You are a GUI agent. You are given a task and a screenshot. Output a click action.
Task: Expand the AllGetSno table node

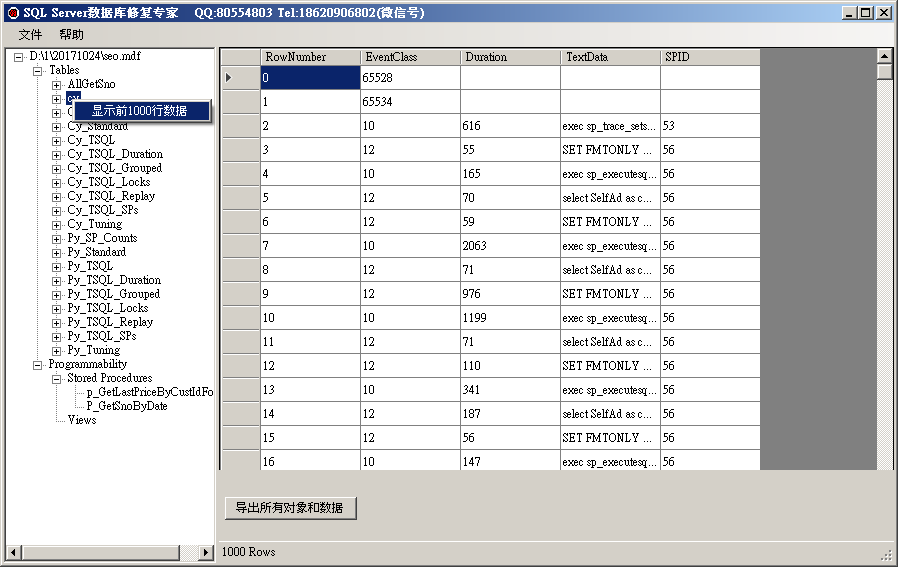[56, 85]
